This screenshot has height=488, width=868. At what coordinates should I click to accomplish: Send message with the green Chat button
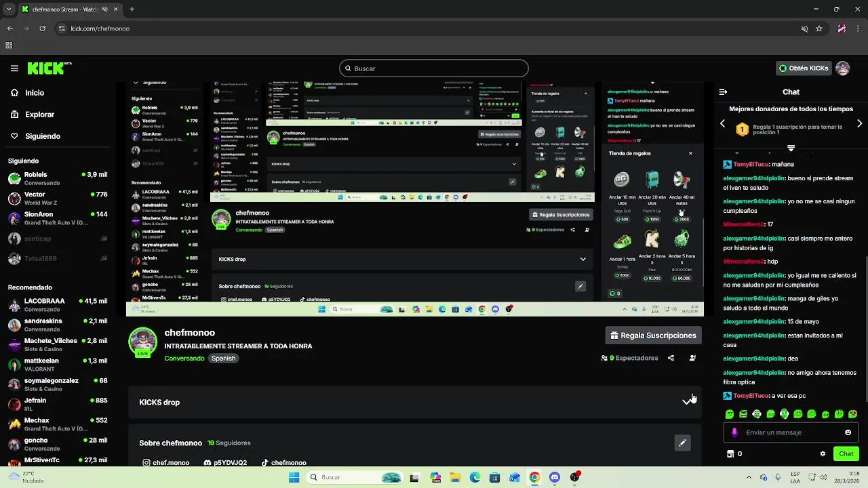pyautogui.click(x=846, y=454)
